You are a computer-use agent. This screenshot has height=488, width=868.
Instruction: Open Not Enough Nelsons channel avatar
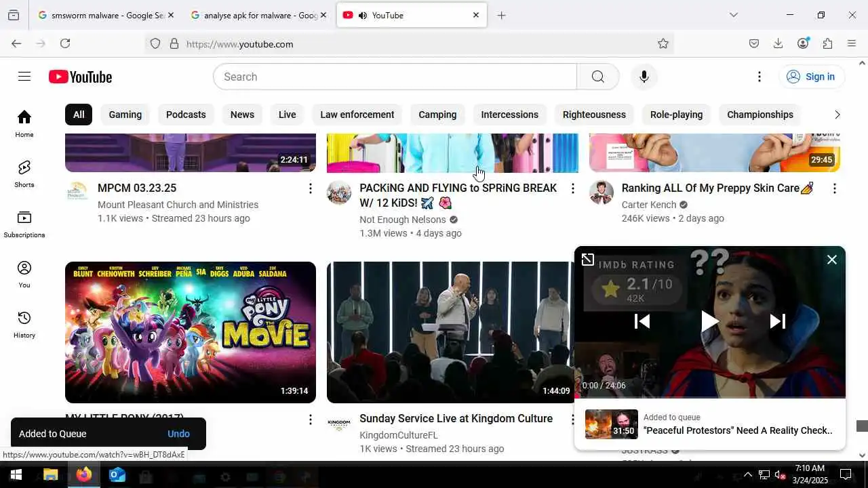[x=339, y=192]
